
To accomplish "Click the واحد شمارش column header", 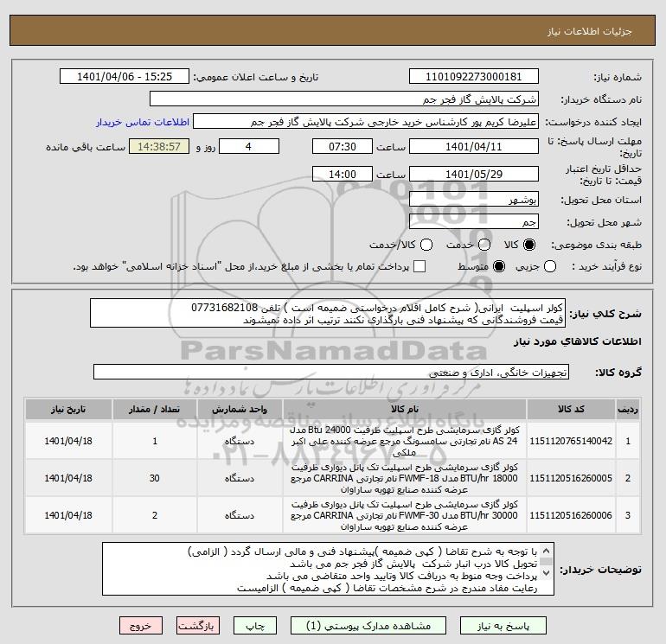I will point(240,409).
